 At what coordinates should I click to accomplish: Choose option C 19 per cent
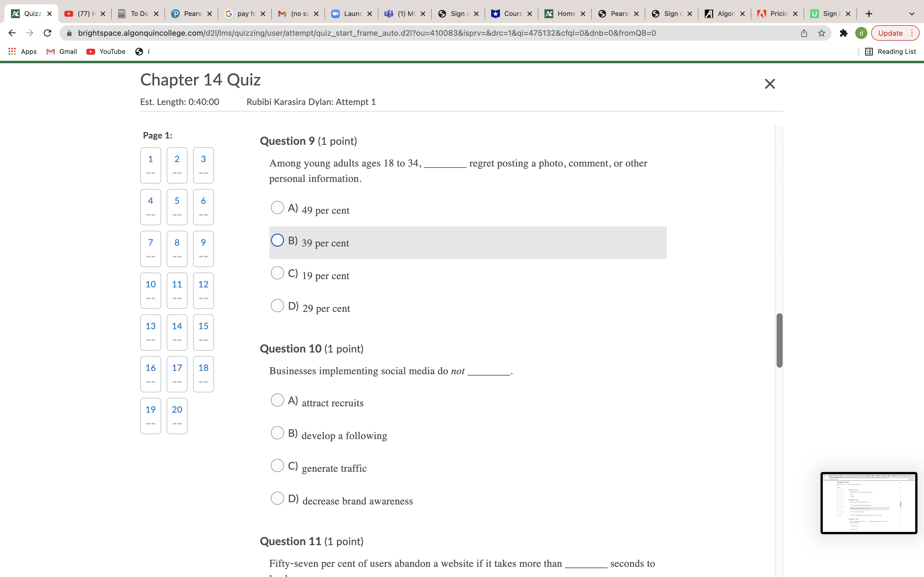(277, 273)
